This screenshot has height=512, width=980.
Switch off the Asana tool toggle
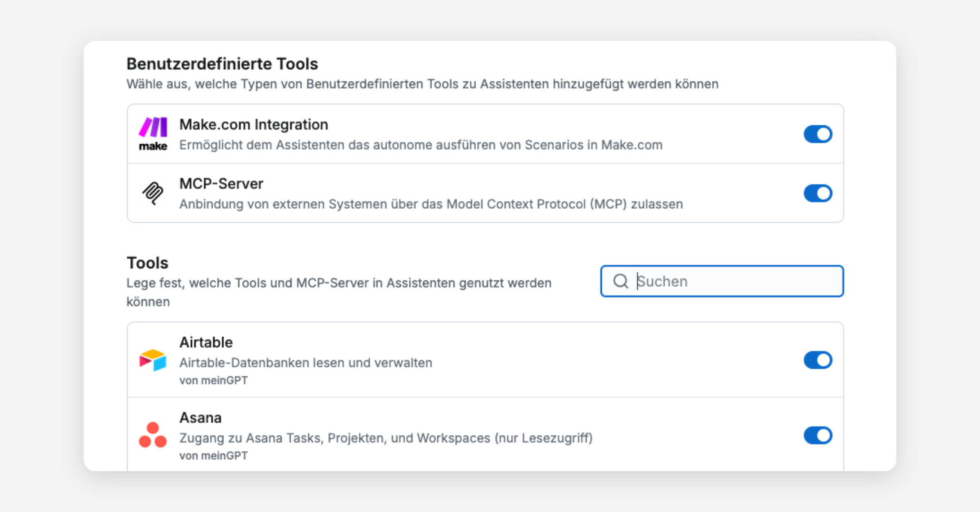817,435
